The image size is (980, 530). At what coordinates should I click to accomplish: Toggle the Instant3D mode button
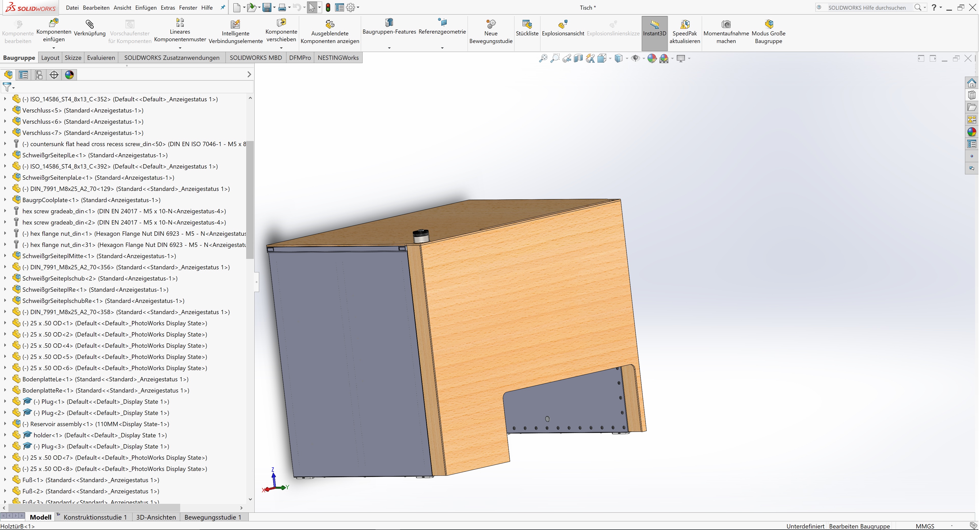point(654,25)
